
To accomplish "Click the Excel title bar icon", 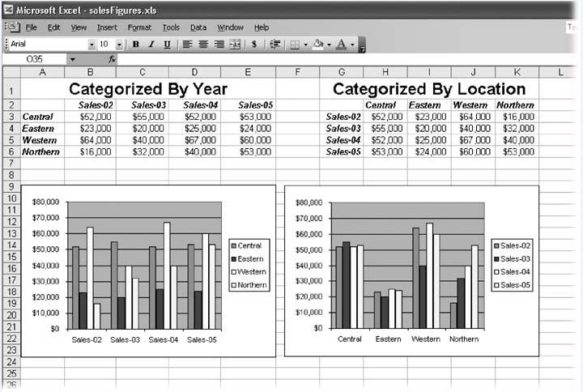I will pos(7,10).
